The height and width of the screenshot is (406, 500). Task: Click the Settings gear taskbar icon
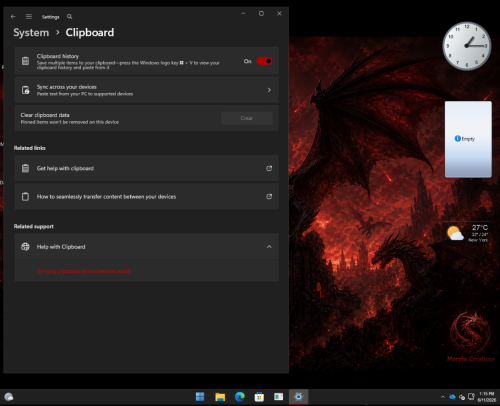coord(298,397)
